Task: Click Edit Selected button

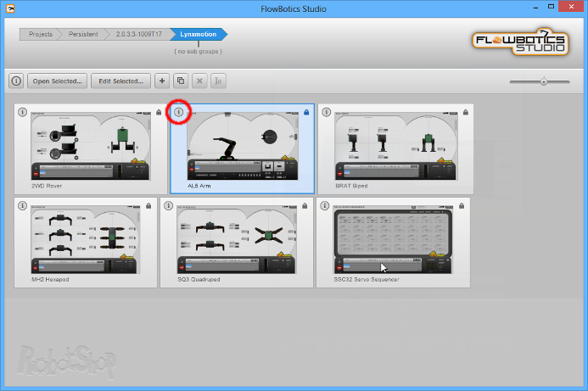Action: [x=120, y=81]
